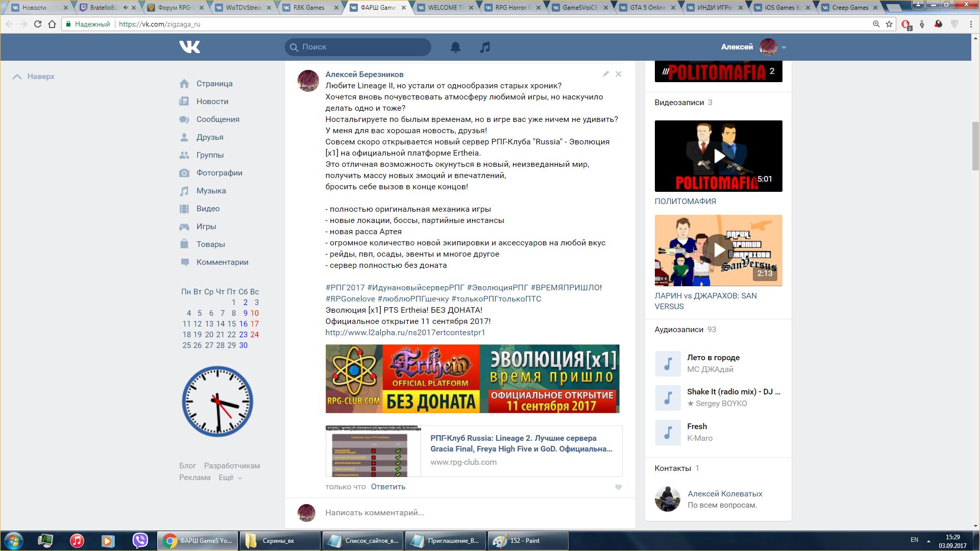Click the search field Поиск
The height and width of the screenshot is (551, 980).
[358, 47]
